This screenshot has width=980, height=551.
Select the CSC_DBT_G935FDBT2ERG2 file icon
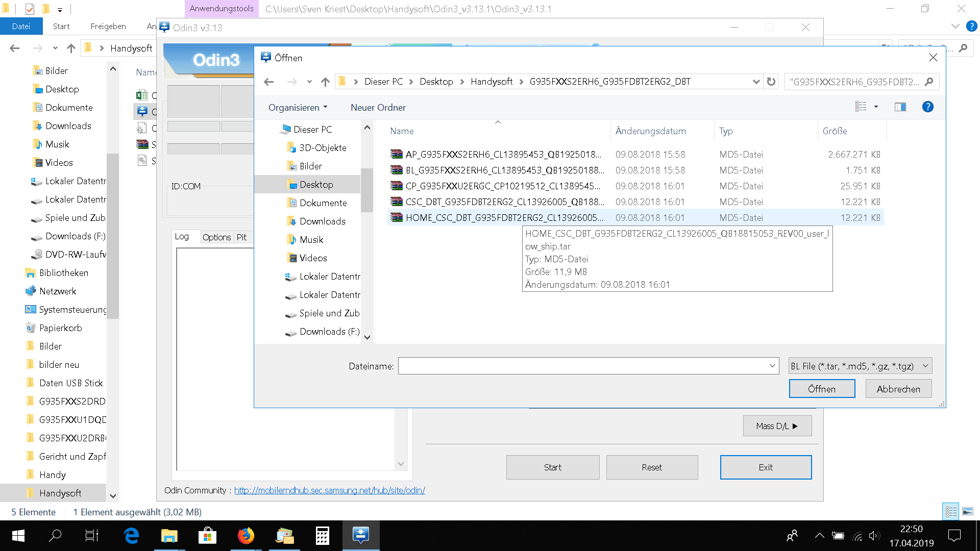397,202
